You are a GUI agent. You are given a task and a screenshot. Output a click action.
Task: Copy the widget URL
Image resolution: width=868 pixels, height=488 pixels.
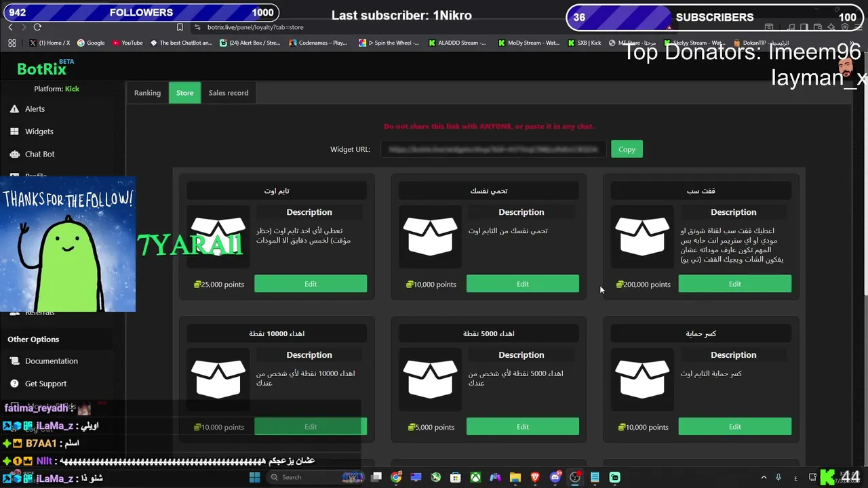[x=627, y=149]
